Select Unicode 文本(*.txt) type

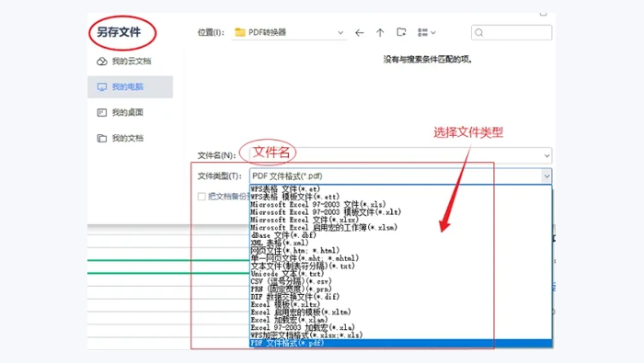point(400,274)
